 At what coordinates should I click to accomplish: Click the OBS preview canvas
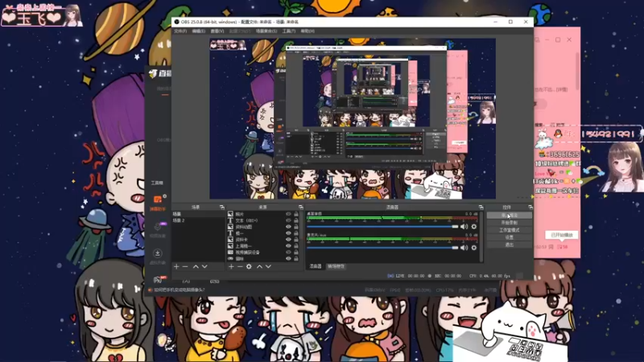tap(353, 118)
